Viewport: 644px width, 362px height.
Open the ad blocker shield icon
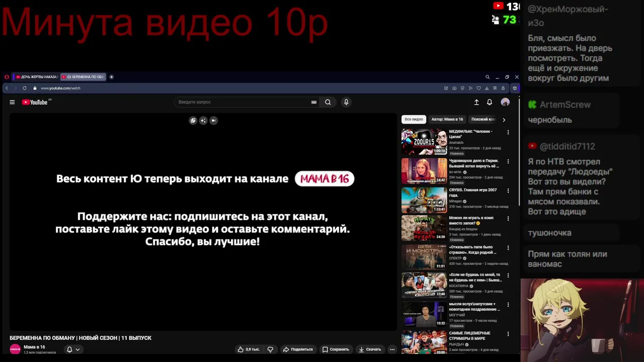pos(462,88)
